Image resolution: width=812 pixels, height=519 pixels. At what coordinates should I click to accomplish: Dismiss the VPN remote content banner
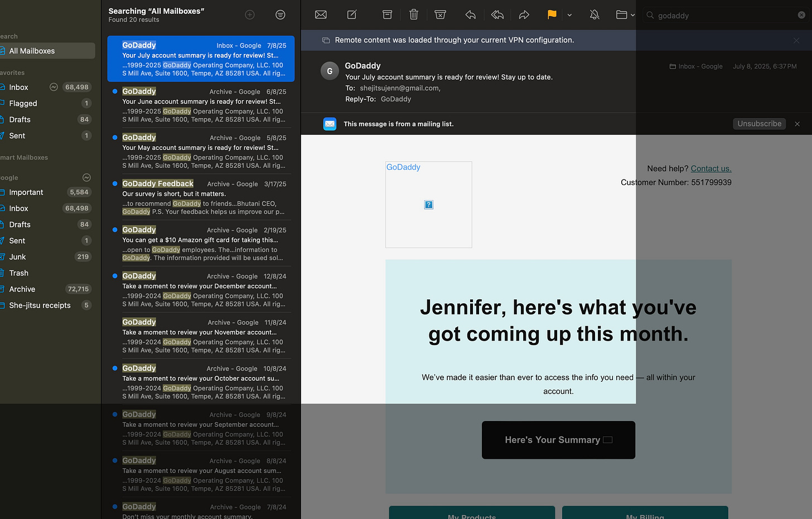(796, 41)
